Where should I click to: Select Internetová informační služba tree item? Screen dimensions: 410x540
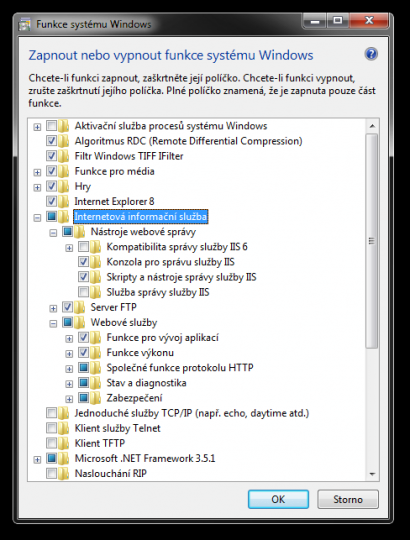[141, 217]
